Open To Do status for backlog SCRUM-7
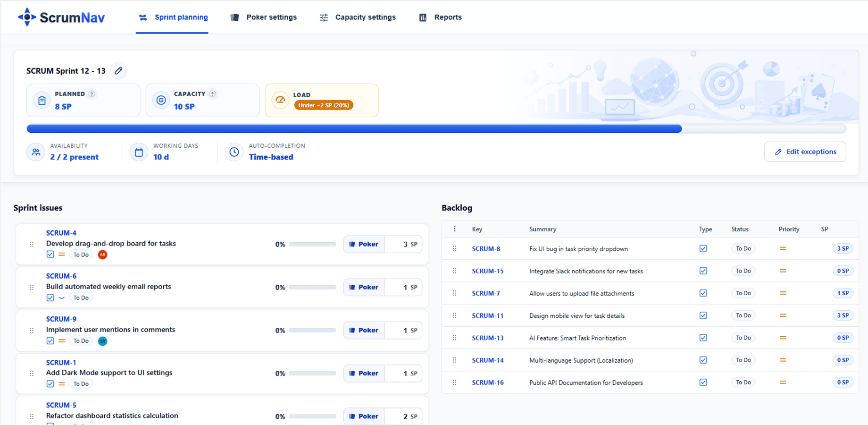 click(743, 293)
